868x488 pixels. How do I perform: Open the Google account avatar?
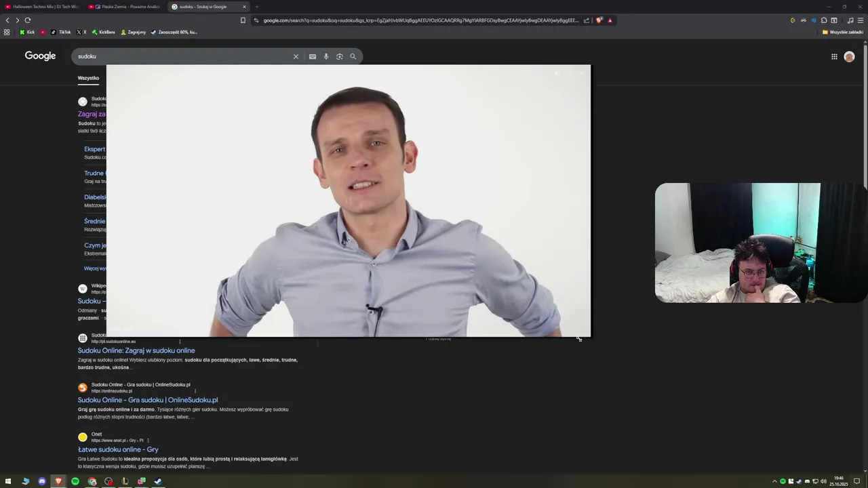(x=849, y=57)
